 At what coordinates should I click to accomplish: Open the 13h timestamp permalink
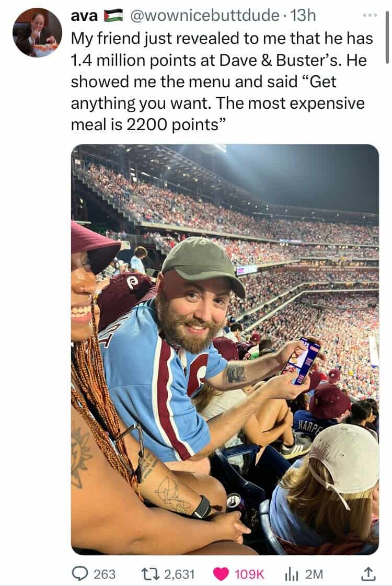tap(303, 16)
